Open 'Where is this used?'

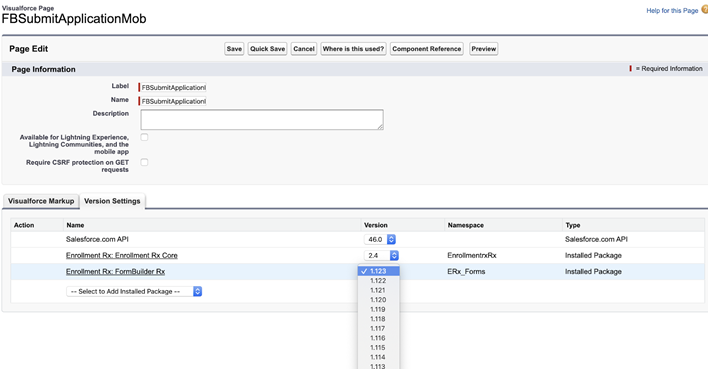pos(354,49)
